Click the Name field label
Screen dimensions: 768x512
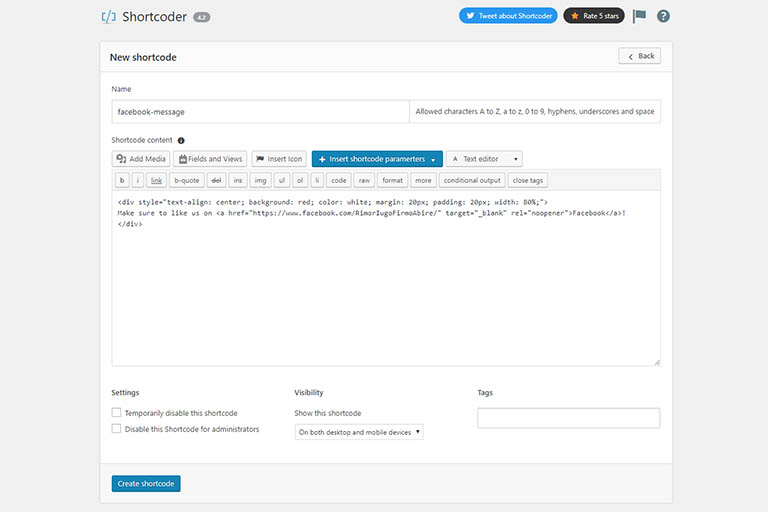(121, 89)
